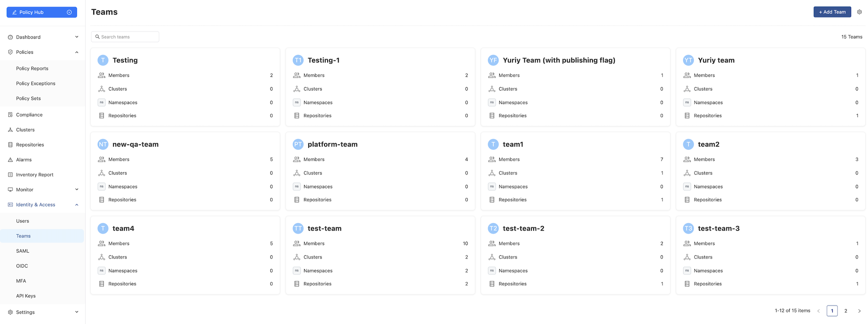868x324 pixels.
Task: Expand the Settings menu chevron
Action: tap(77, 312)
